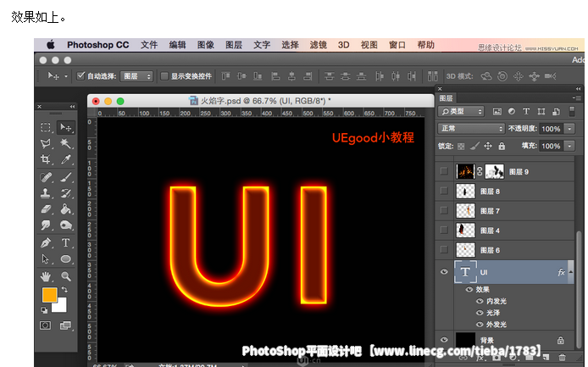Show layer 图层 8 visibility box

[x=444, y=191]
